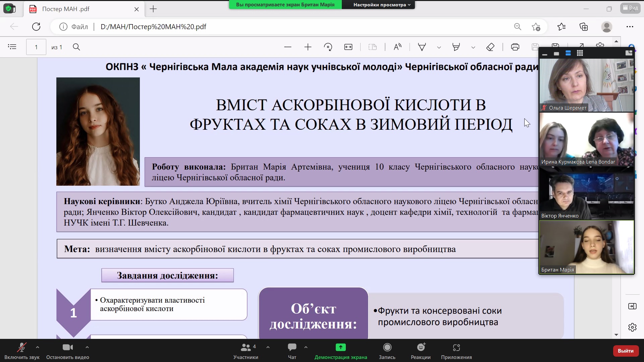Print the PDF document
Viewport: 644px width, 362px height.
pos(515,47)
